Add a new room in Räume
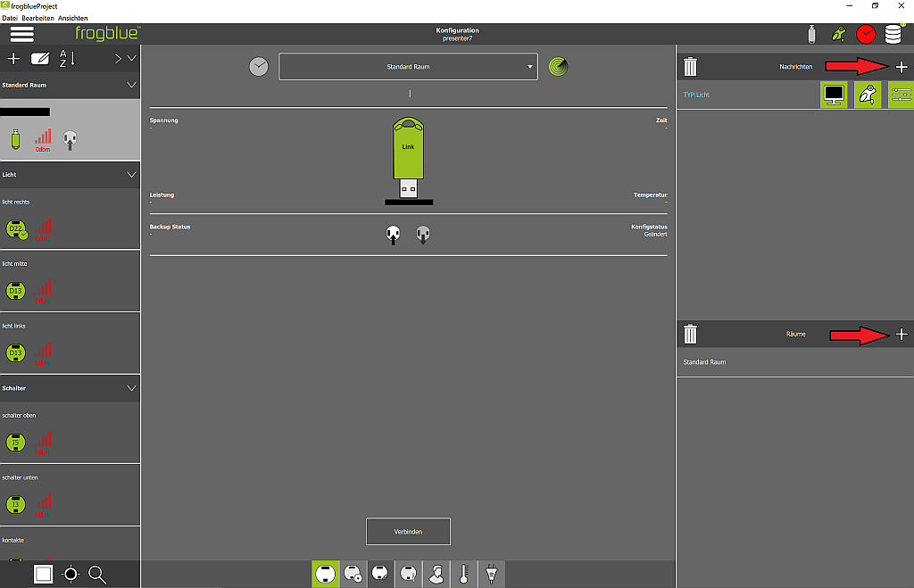This screenshot has height=588, width=914. (902, 334)
